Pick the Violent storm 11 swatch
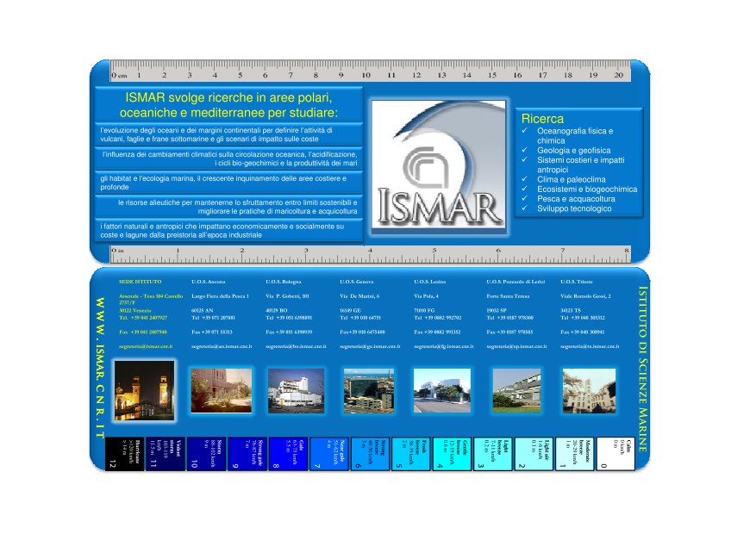This screenshot has width=756, height=534. click(166, 454)
